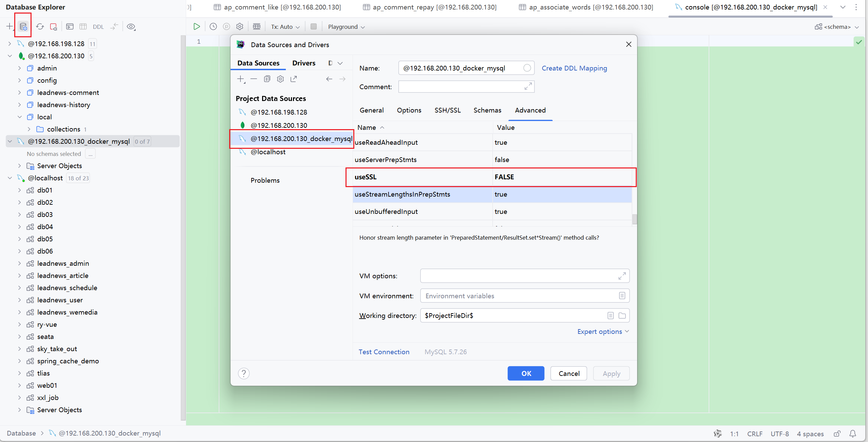Toggle the read-only lock icon in the status bar
The width and height of the screenshot is (868, 442).
pyautogui.click(x=837, y=434)
